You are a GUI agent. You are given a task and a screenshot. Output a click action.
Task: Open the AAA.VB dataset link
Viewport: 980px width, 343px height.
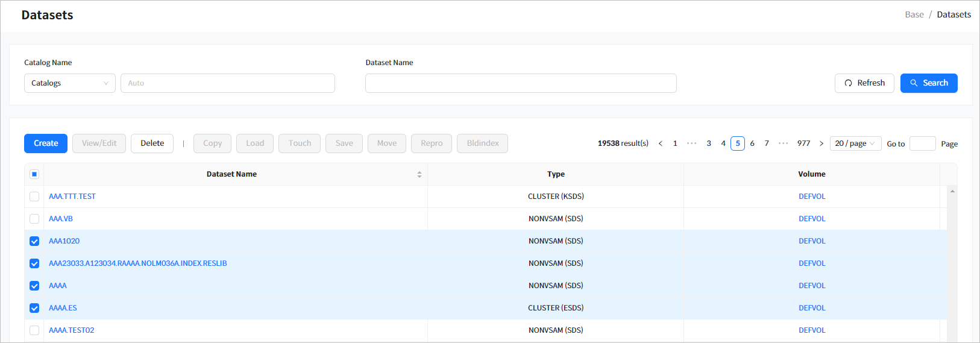point(61,219)
